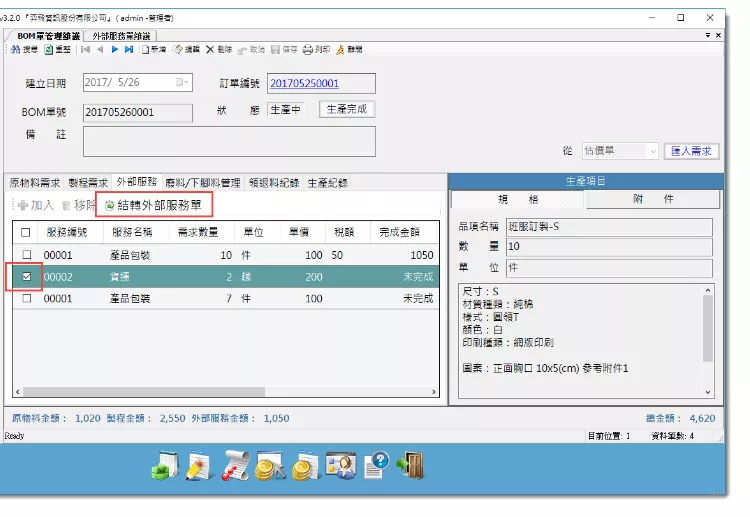Image resolution: width=750 pixels, height=517 pixels.
Task: Go to next record with blue arrow
Action: tap(116, 49)
